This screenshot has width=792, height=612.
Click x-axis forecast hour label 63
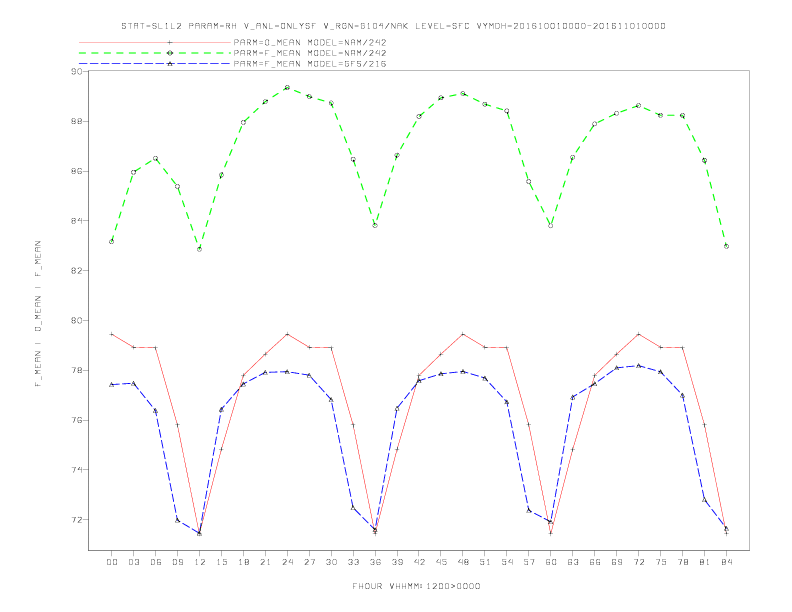(x=573, y=562)
